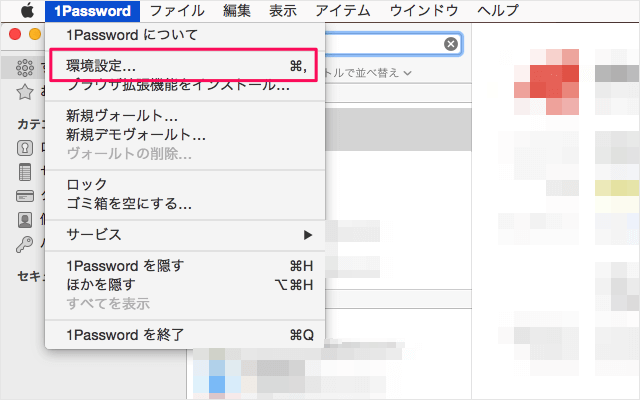Open the 編集 menu
Screen dimensions: 640x400
pyautogui.click(x=237, y=11)
